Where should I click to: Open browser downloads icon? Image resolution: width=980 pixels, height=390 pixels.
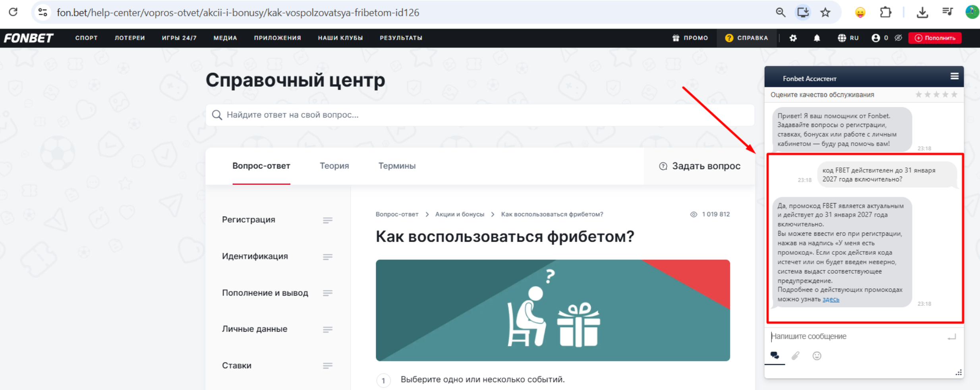pyautogui.click(x=922, y=12)
